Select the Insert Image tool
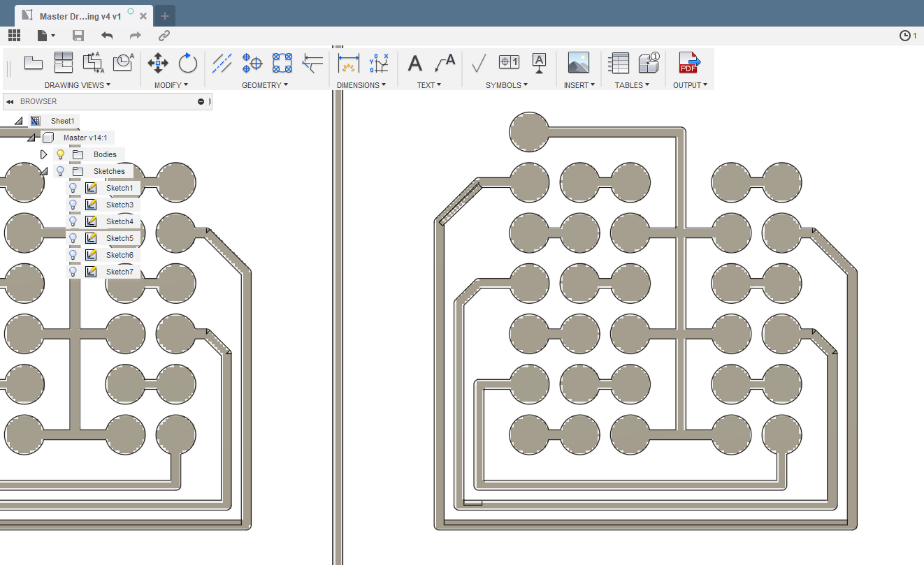This screenshot has height=565, width=924. pyautogui.click(x=579, y=61)
